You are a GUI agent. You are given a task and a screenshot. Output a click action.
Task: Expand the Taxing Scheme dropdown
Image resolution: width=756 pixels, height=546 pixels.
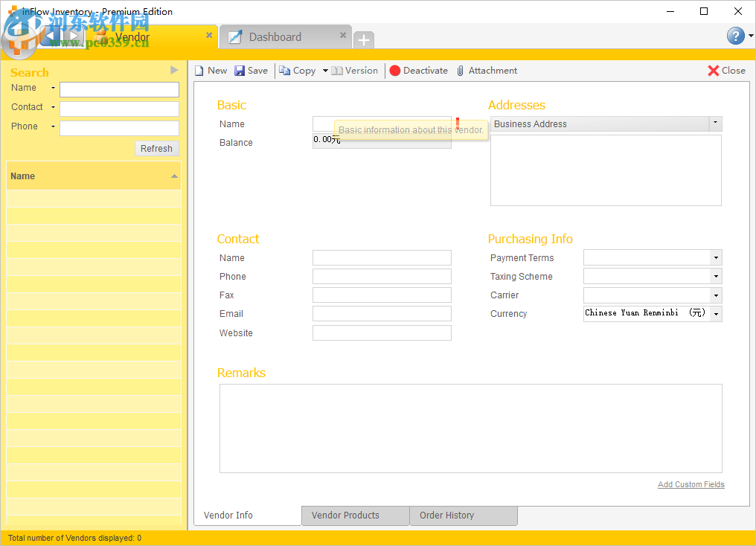point(716,277)
